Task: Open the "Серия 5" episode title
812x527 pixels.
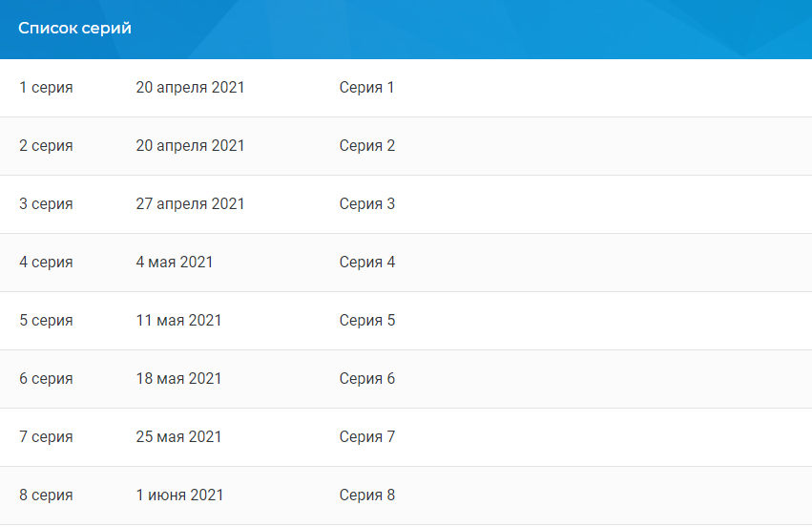Action: [366, 321]
